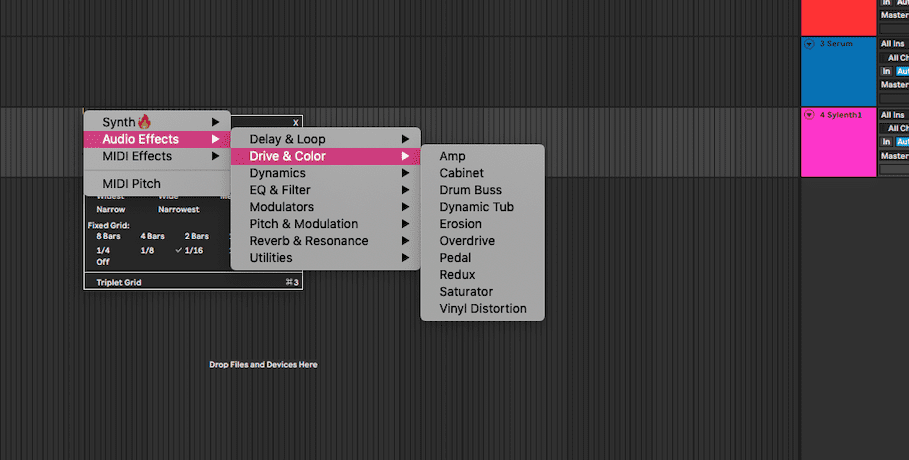Viewport: 909px width, 460px height.
Task: Open the Modulators submenu
Action: coord(325,207)
